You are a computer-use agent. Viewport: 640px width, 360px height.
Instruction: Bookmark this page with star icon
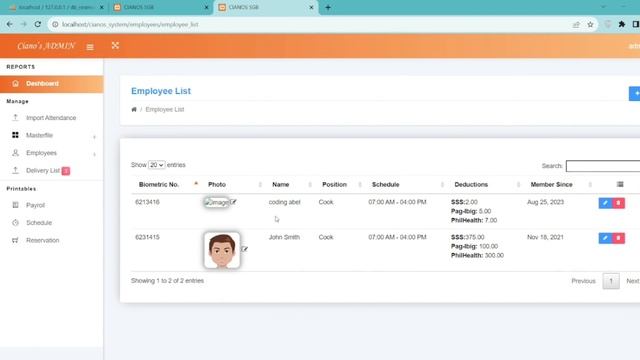tap(590, 24)
